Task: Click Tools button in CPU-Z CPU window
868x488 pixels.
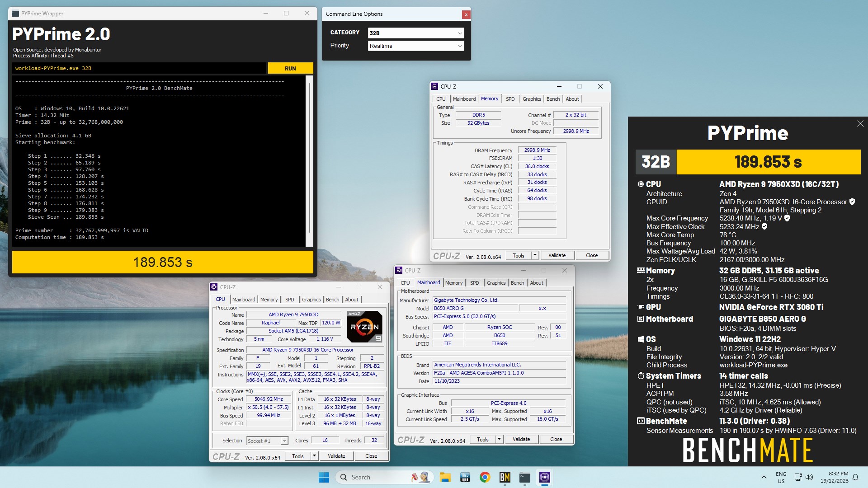Action: coord(298,456)
